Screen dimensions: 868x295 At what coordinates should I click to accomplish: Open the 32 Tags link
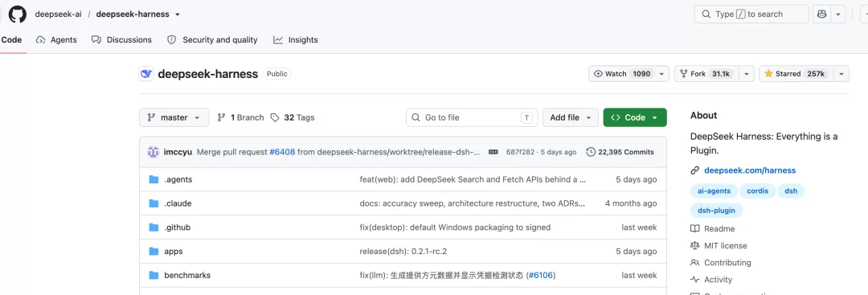pos(293,117)
